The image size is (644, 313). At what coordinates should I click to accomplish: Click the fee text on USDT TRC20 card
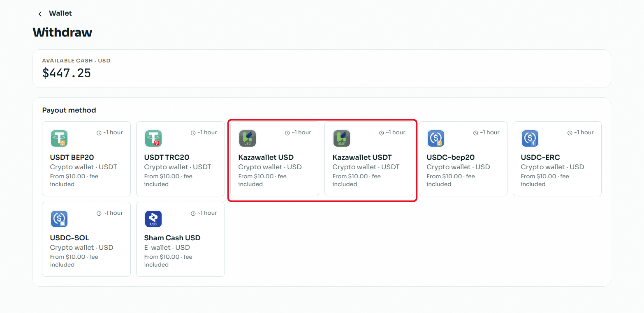(x=169, y=180)
